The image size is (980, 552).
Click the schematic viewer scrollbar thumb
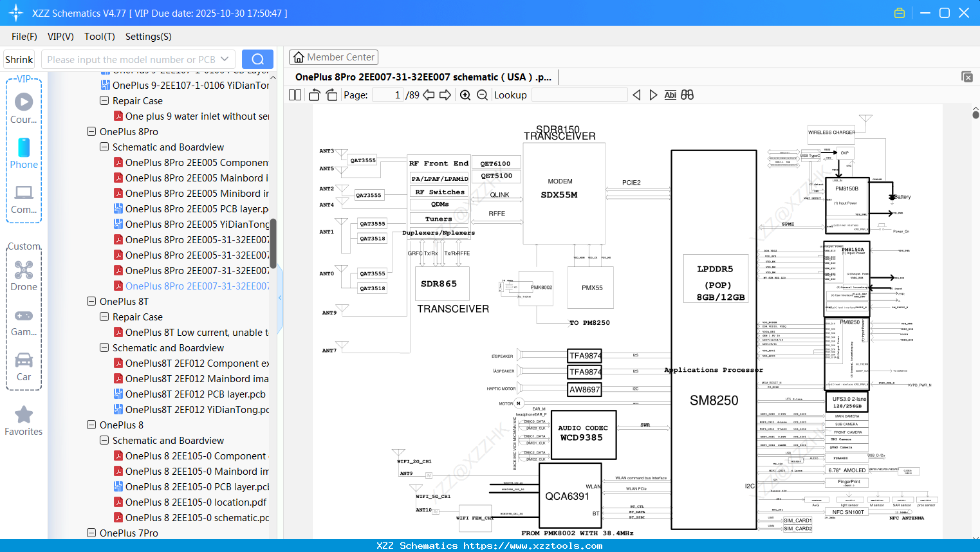point(975,115)
